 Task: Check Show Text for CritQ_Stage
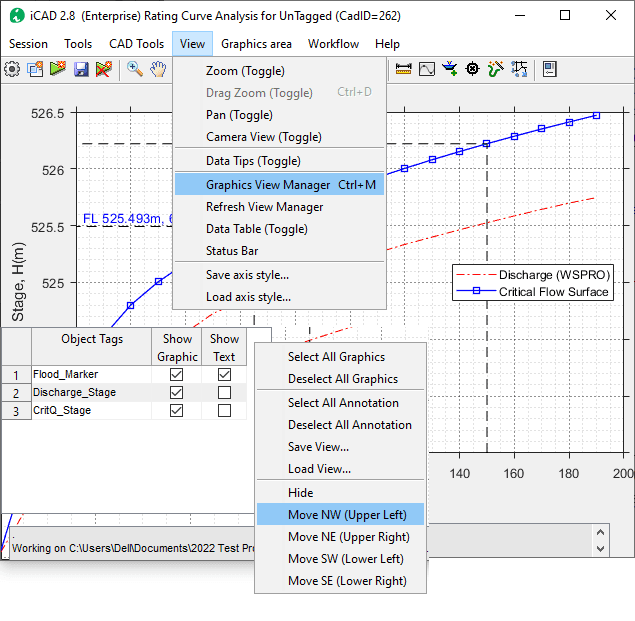tap(225, 410)
